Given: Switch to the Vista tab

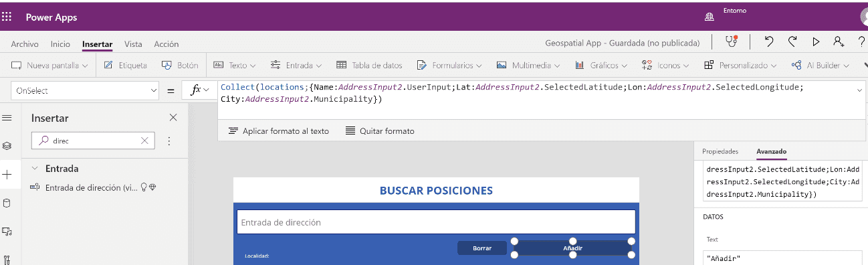Looking at the screenshot, I should (133, 44).
